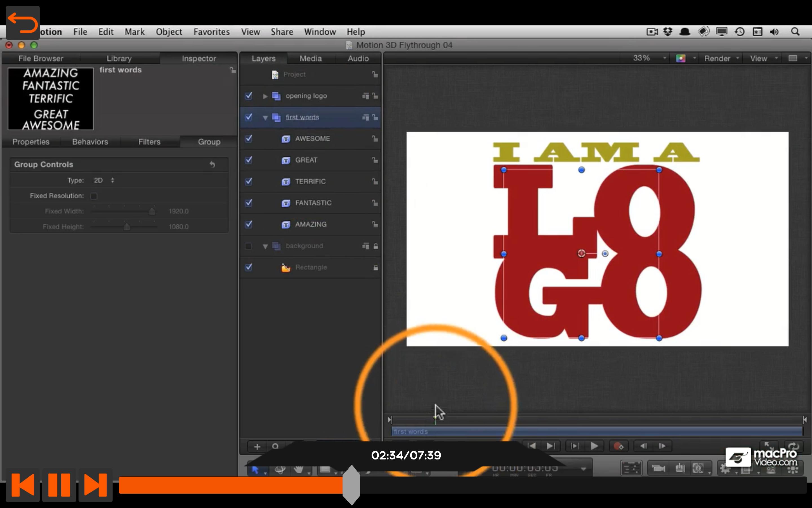Show the Behaviors inspector tab
The image size is (812, 508).
pyautogui.click(x=90, y=142)
